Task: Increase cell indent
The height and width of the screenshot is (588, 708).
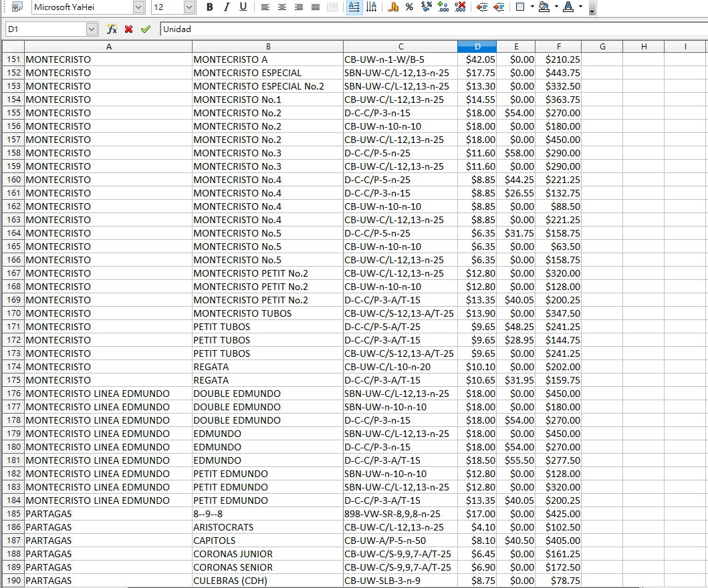Action: pyautogui.click(x=499, y=7)
